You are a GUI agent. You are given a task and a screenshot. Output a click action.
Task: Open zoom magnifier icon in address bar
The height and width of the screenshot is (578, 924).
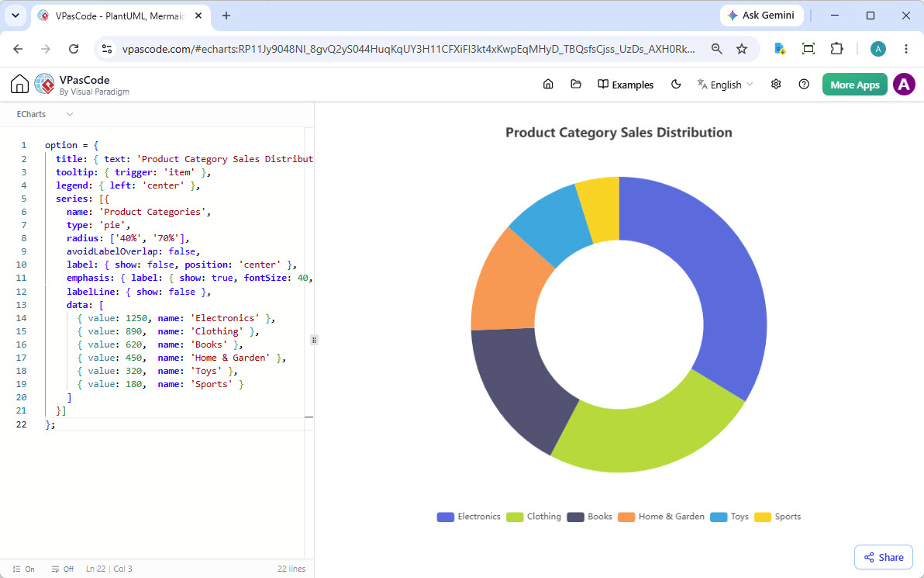[716, 49]
